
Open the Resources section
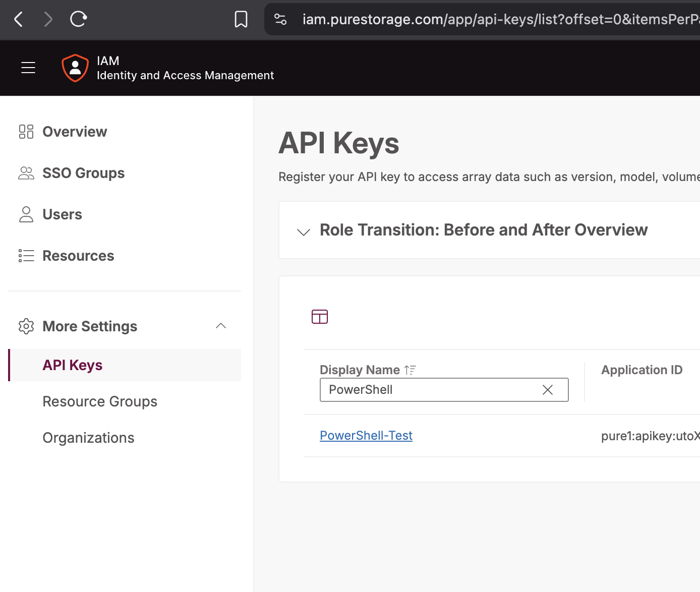click(x=78, y=256)
